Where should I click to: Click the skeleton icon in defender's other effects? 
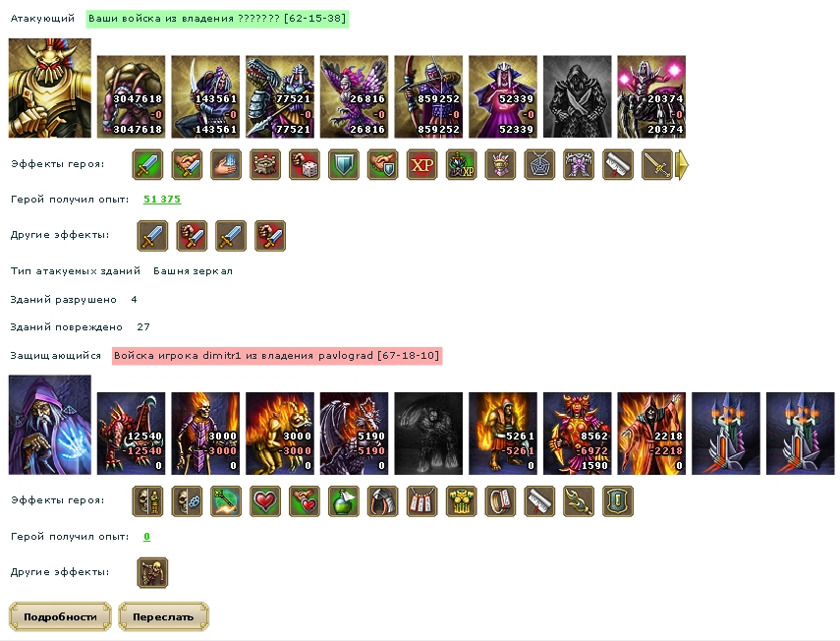152,572
